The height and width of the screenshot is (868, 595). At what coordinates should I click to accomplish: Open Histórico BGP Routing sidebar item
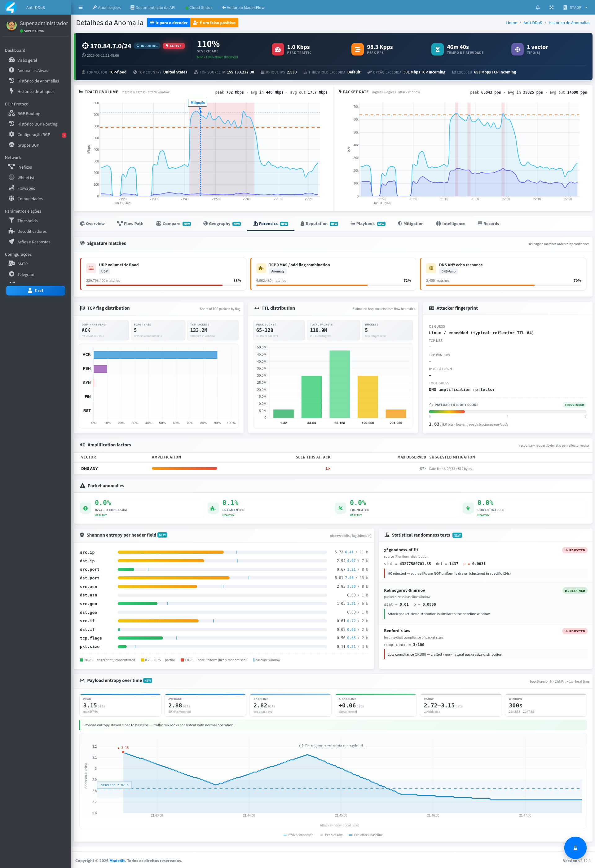pos(37,124)
